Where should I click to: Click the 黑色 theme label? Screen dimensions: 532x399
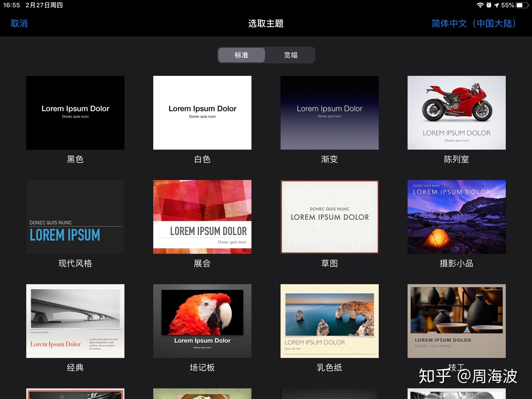pos(75,159)
